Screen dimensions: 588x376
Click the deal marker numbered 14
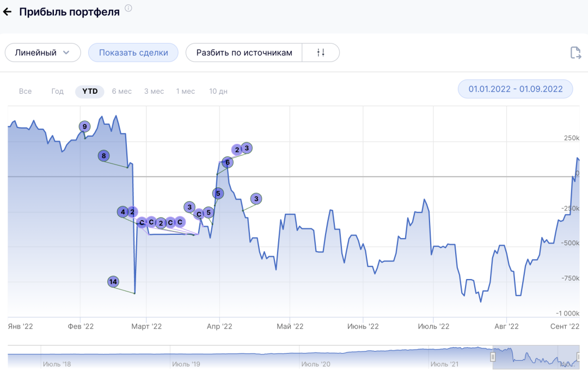click(113, 282)
